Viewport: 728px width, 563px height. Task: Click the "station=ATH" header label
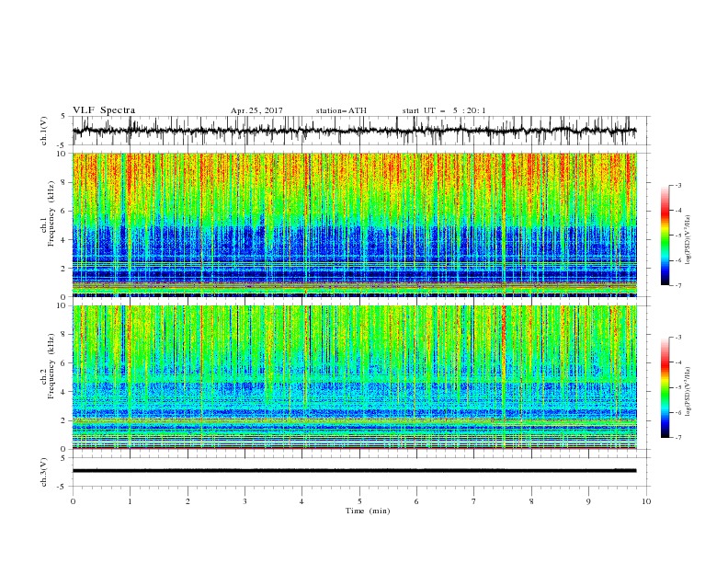click(x=341, y=110)
